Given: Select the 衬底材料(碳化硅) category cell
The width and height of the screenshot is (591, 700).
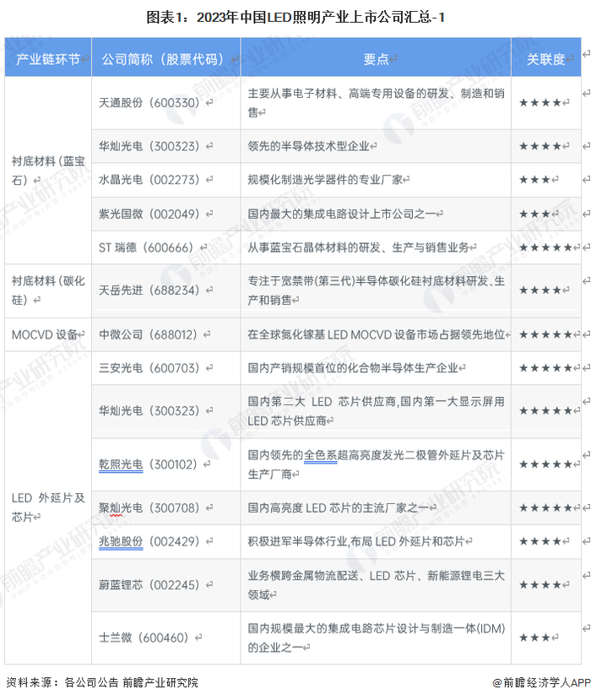Looking at the screenshot, I should [48, 290].
